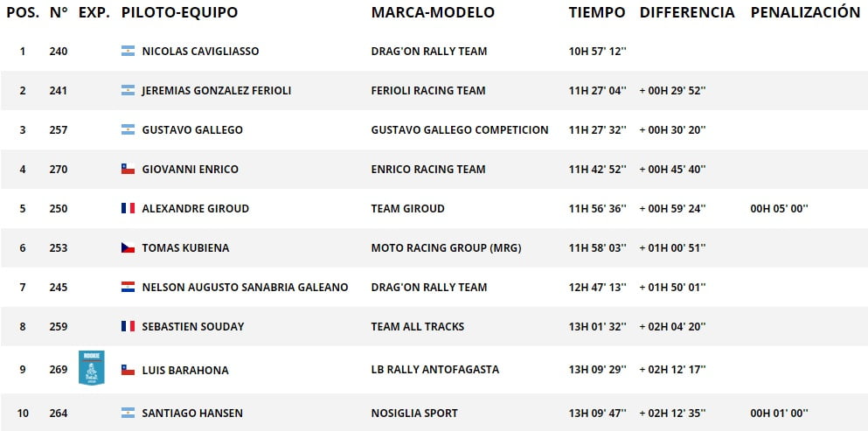868x431 pixels.
Task: Click the Argentina flag beside Gustavo Gallego
Action: [128, 129]
